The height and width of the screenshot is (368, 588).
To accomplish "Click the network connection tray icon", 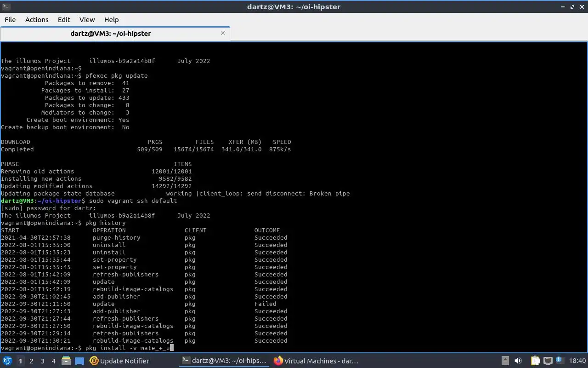I will [x=548, y=361].
